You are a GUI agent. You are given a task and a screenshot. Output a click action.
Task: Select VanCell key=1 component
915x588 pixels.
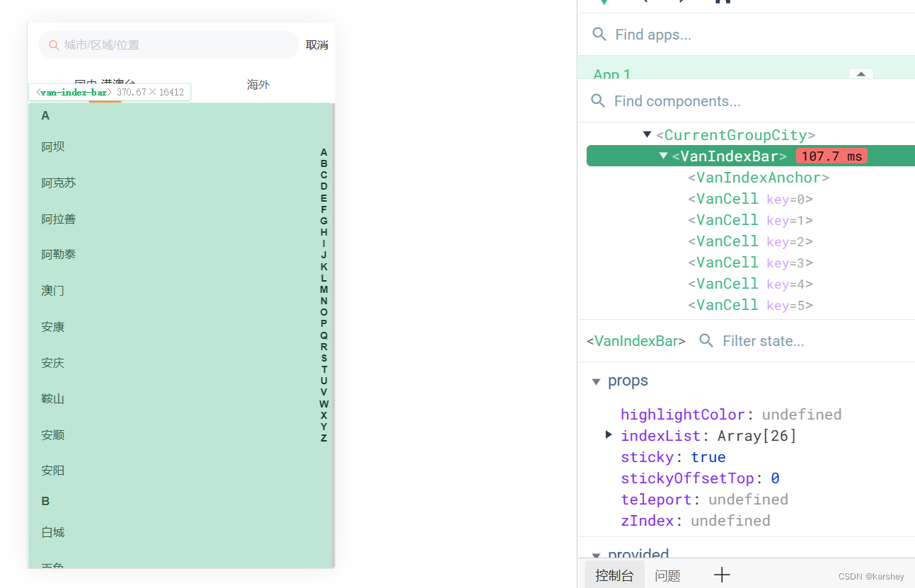[750, 220]
